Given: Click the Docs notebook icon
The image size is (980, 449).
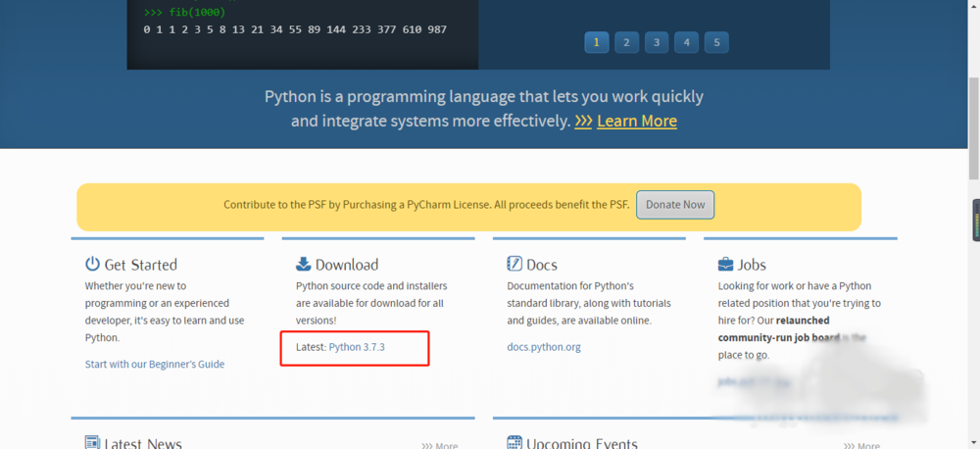Looking at the screenshot, I should (x=514, y=264).
